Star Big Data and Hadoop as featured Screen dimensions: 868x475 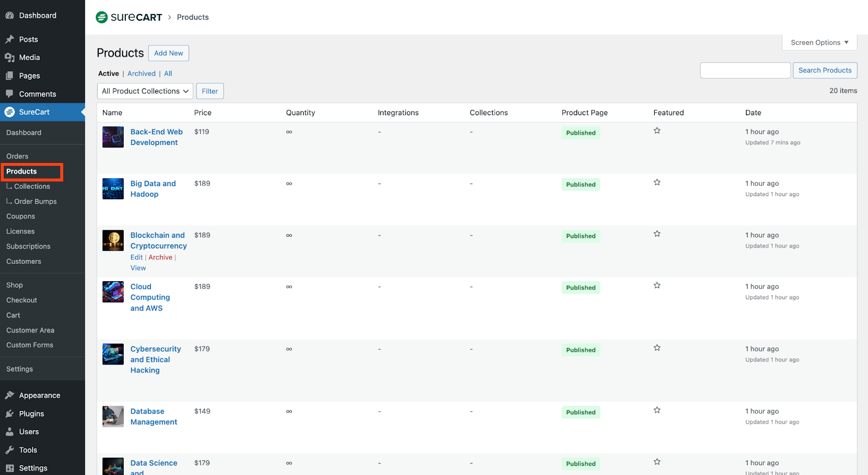(x=657, y=182)
